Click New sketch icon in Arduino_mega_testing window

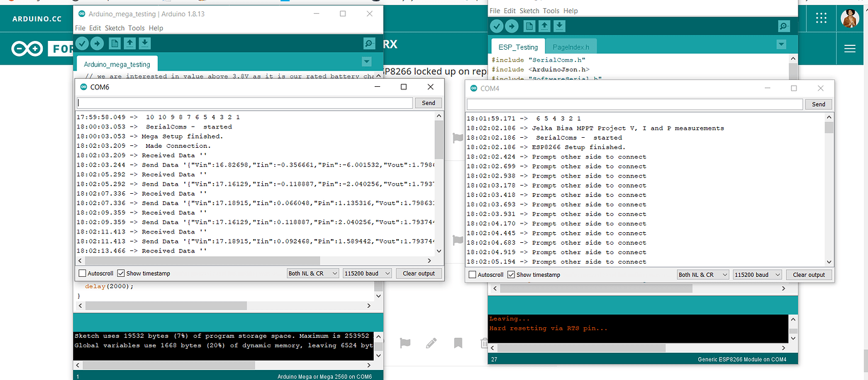(114, 43)
